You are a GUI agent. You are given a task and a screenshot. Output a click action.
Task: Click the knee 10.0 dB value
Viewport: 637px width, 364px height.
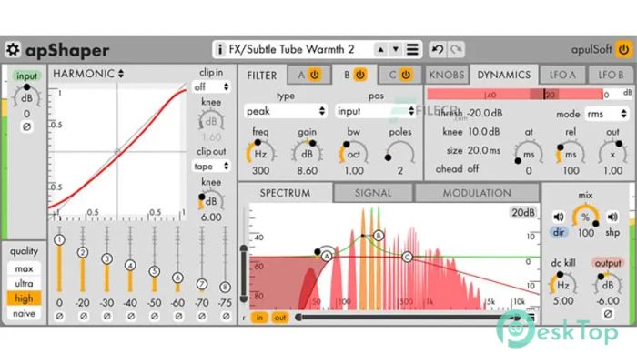(x=484, y=132)
